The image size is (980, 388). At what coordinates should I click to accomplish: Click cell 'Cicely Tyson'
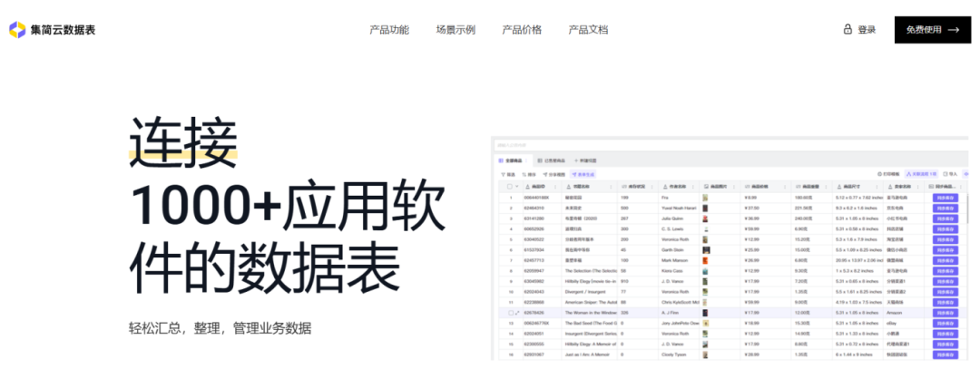click(x=678, y=354)
